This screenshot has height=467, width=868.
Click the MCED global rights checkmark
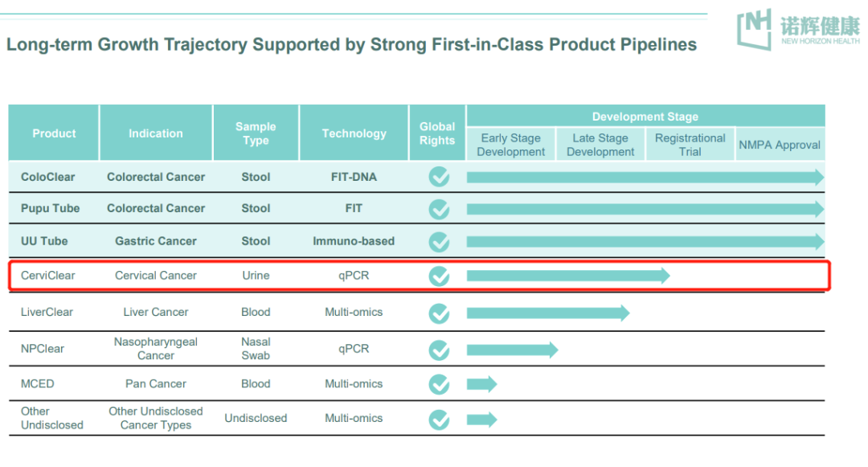439,385
